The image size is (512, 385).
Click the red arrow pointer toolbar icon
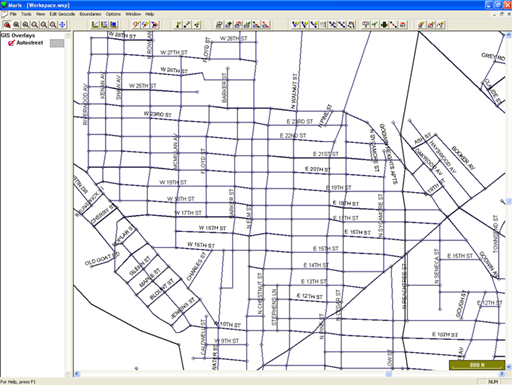point(155,25)
